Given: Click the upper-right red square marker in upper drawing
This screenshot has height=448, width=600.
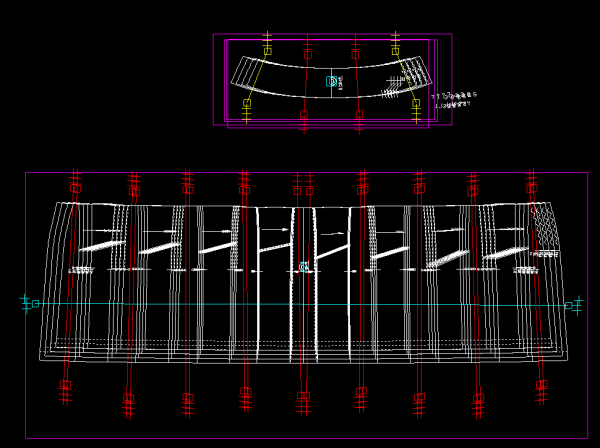Looking at the screenshot, I should [x=355, y=54].
